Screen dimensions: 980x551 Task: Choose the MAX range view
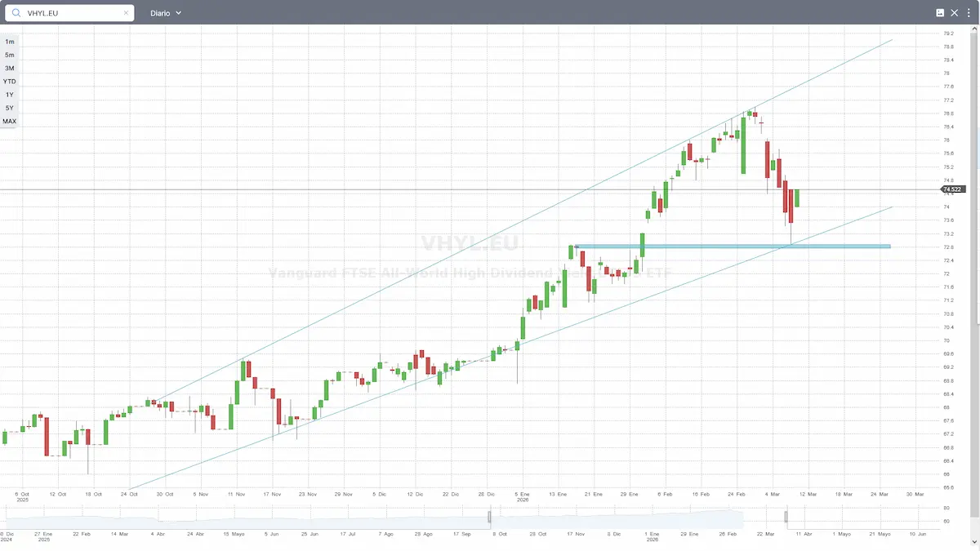pyautogui.click(x=9, y=121)
